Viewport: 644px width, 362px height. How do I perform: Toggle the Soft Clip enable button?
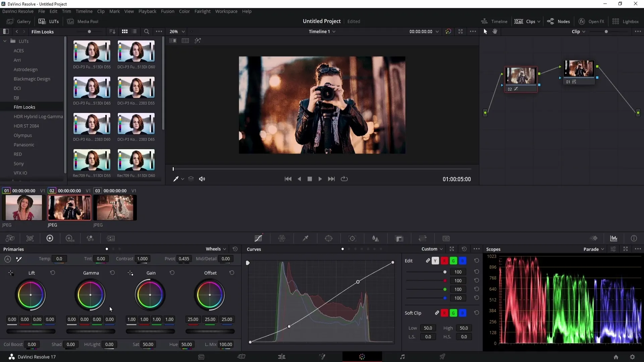(x=437, y=313)
